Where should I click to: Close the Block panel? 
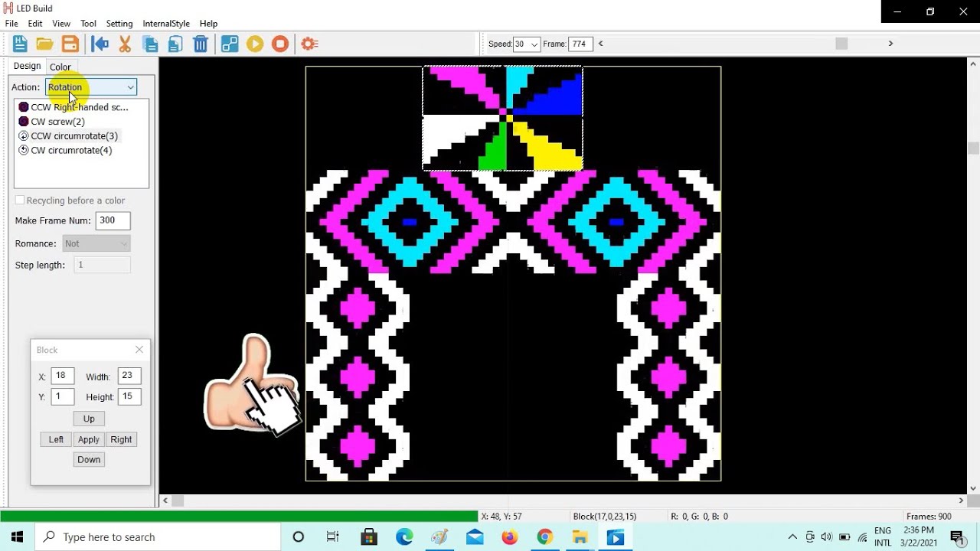pos(139,350)
